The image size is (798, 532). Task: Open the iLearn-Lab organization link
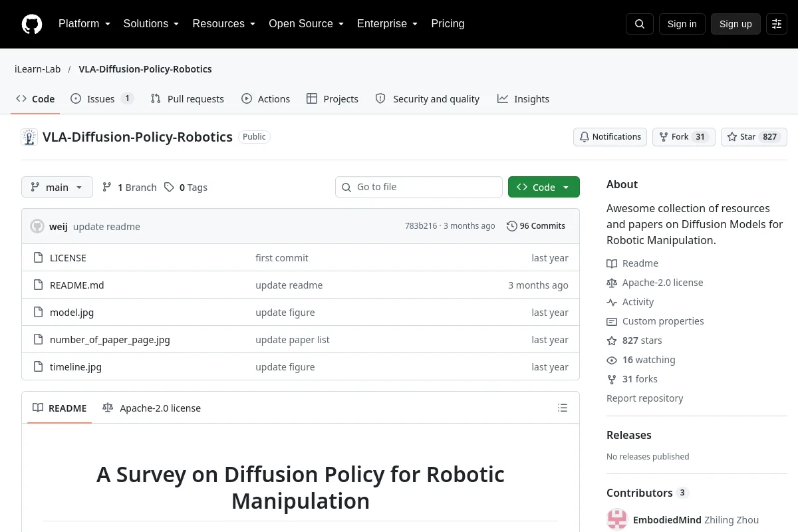pyautogui.click(x=38, y=69)
